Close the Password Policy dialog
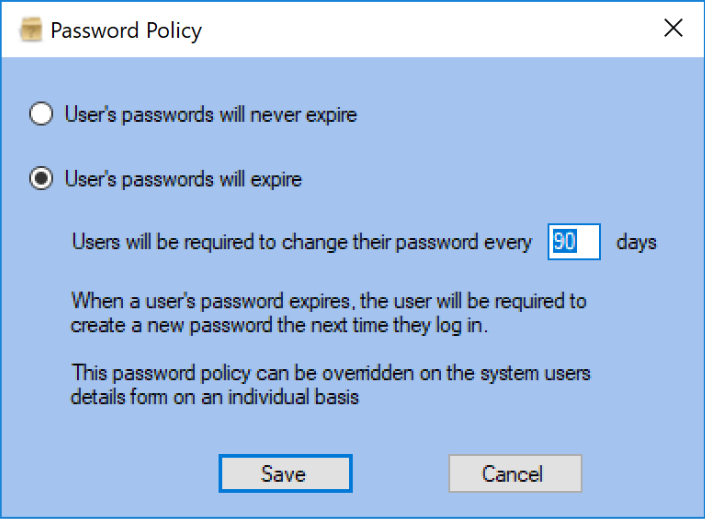 tap(673, 28)
